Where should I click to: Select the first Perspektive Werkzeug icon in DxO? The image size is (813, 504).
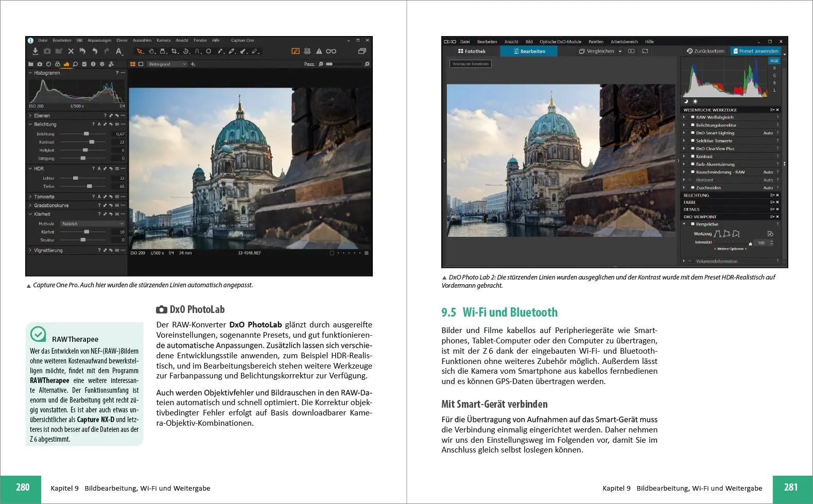click(x=717, y=234)
